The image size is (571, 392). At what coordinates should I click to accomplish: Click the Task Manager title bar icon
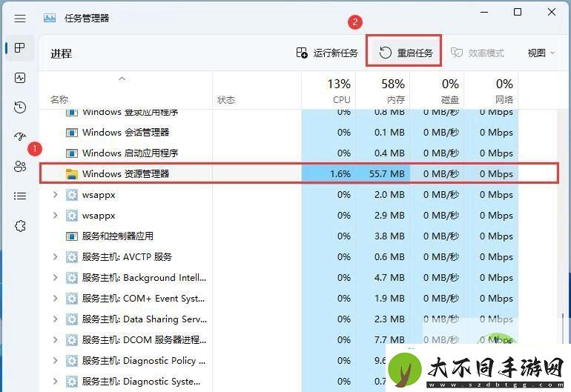pos(50,18)
